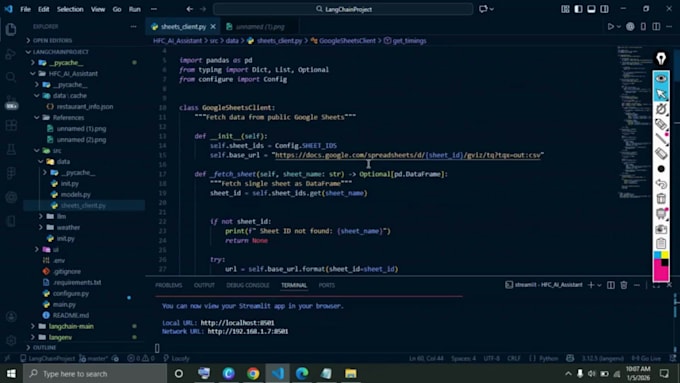Open the Accounts icon in activity bar
The width and height of the screenshot is (680, 383).
(12, 316)
